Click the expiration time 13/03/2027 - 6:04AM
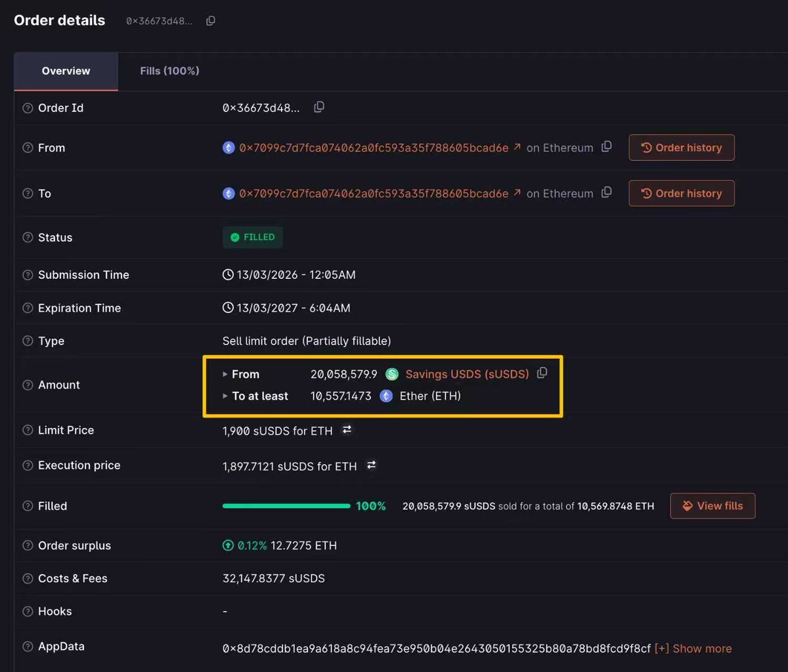Image resolution: width=788 pixels, height=672 pixels. click(x=286, y=308)
